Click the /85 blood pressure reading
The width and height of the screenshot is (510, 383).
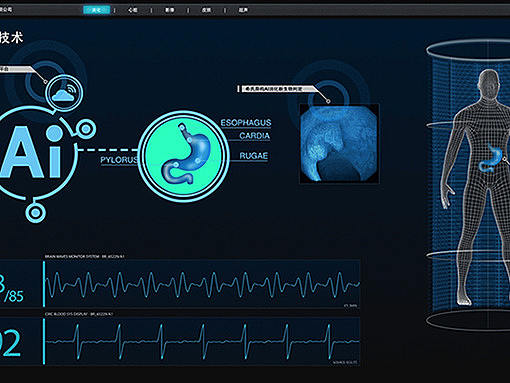13,296
